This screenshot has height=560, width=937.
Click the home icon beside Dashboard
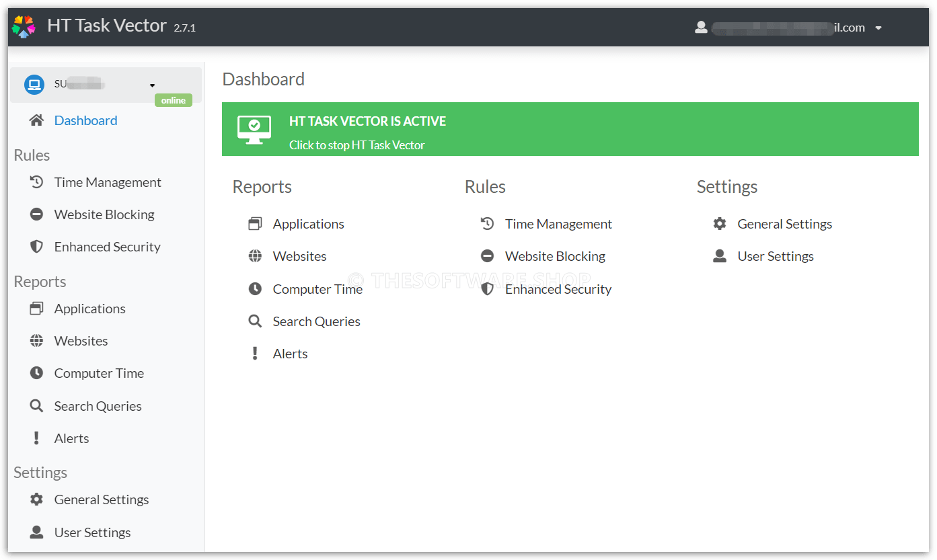click(x=36, y=120)
